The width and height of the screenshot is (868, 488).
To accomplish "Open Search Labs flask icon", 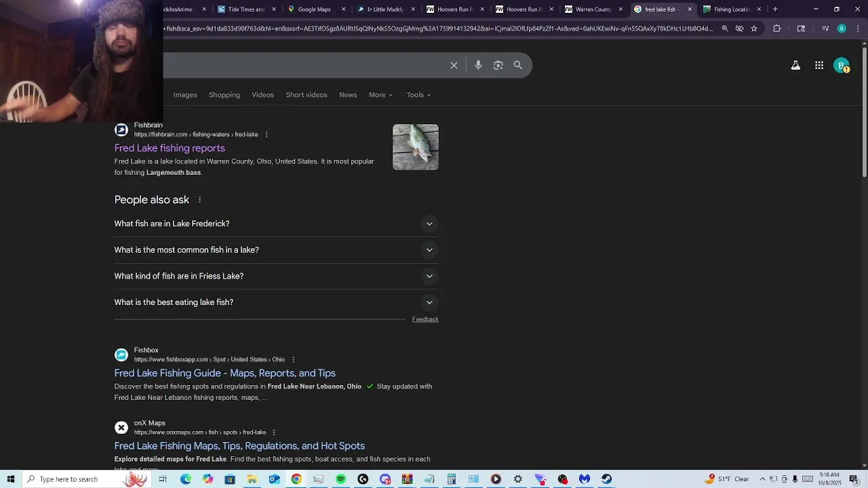I will (x=795, y=66).
